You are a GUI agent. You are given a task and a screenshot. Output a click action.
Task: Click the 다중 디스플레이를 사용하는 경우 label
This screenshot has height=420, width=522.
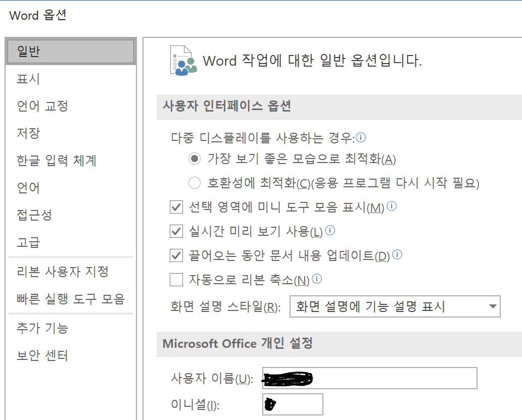[263, 138]
